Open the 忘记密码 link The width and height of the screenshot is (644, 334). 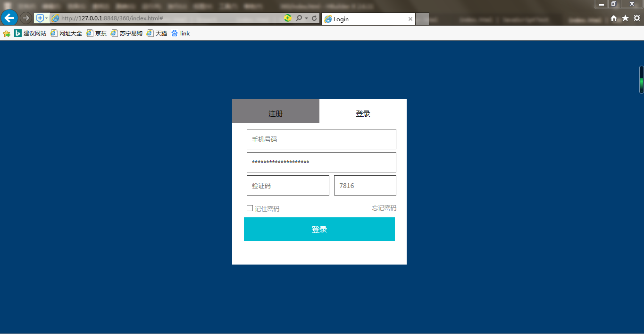pyautogui.click(x=383, y=208)
